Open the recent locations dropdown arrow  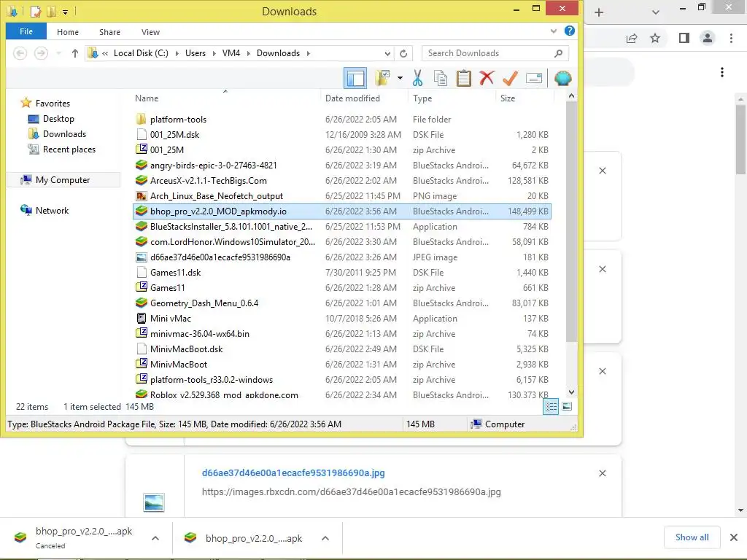(x=58, y=53)
